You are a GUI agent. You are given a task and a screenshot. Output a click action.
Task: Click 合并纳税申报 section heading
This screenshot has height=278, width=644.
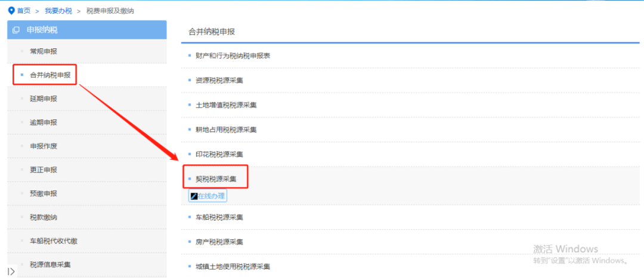212,32
